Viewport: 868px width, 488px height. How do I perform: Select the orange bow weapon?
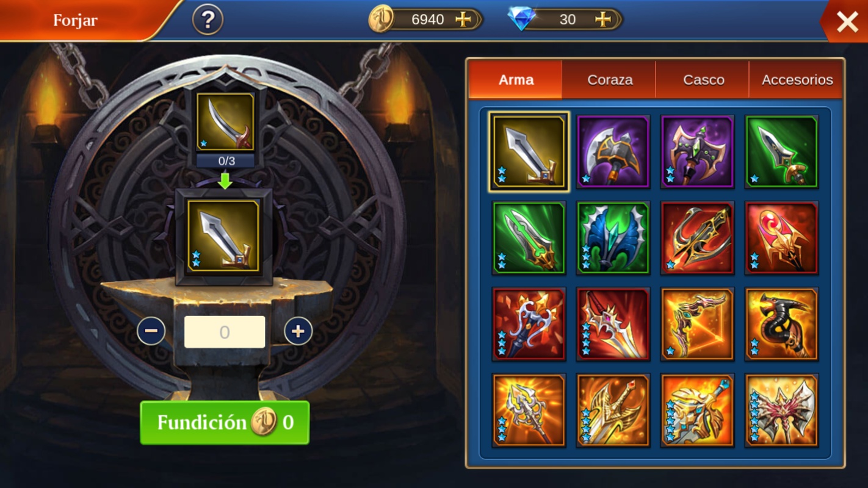click(697, 324)
